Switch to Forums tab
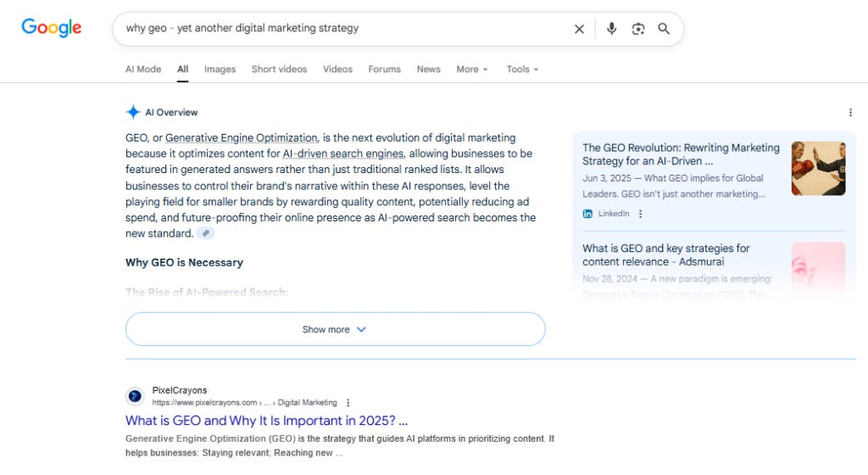868x475 pixels. (x=384, y=70)
